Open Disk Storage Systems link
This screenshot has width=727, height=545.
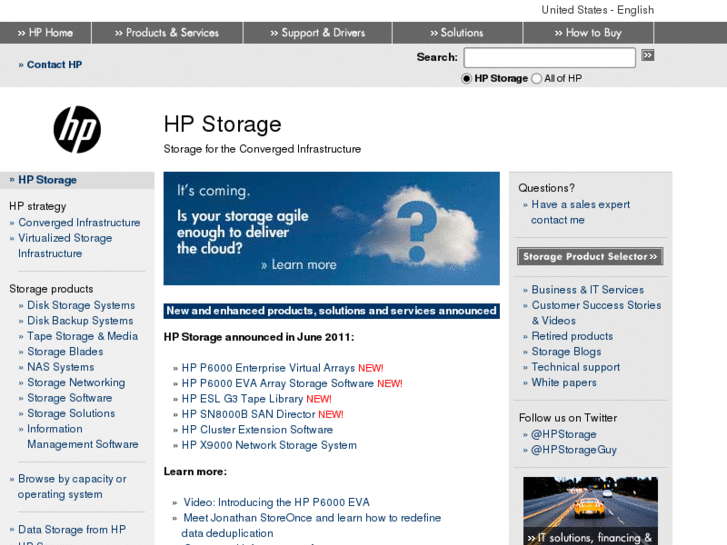pos(81,305)
